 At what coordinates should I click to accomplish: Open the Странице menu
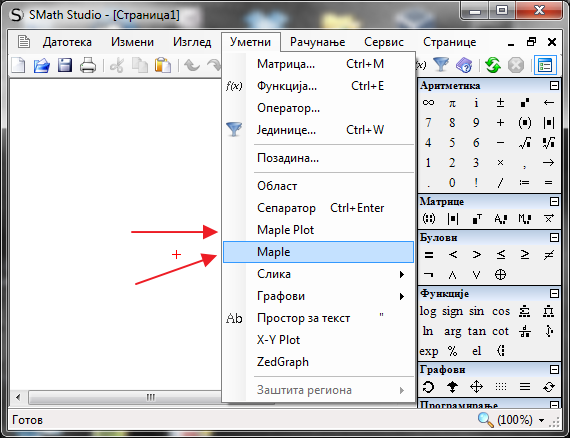[449, 42]
